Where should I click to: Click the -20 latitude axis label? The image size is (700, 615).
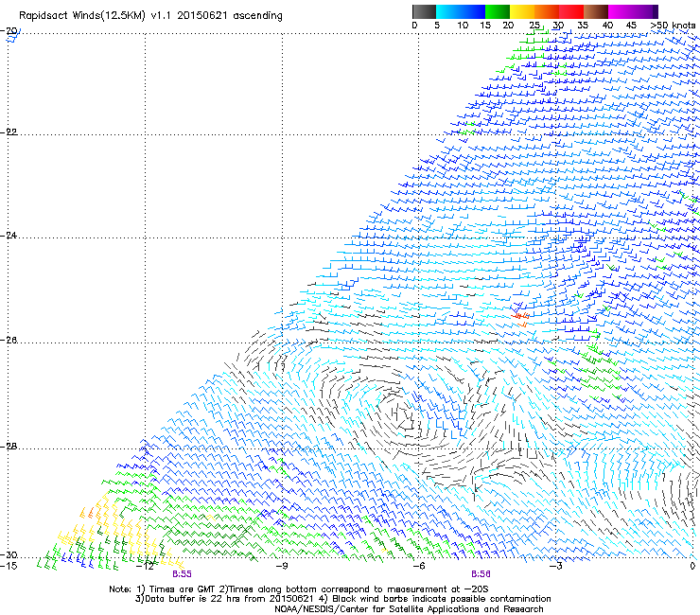(9, 31)
